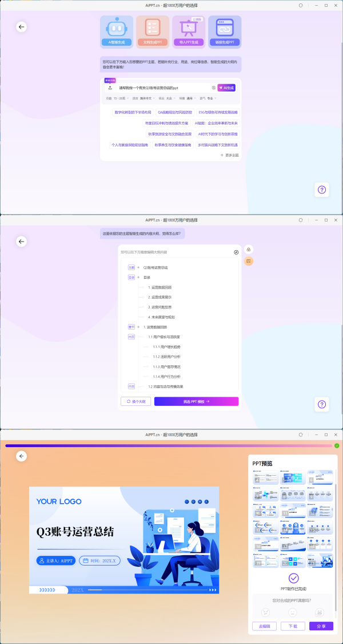Toggle the orange outline view button
This screenshot has height=644, width=343.
(x=249, y=261)
